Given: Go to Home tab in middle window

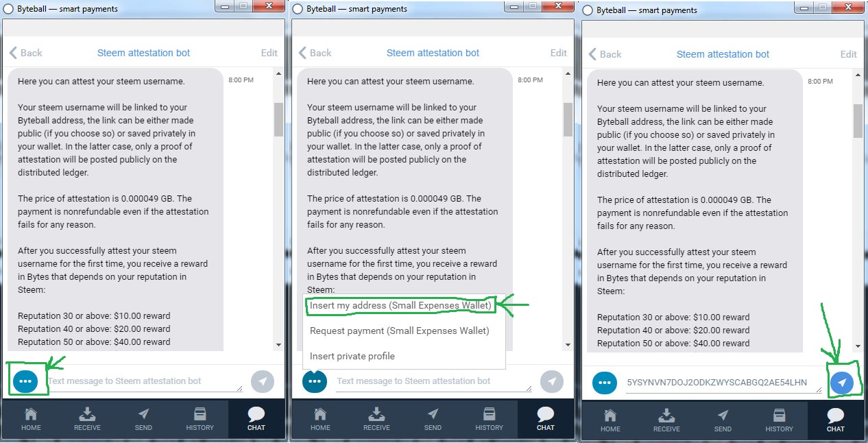Looking at the screenshot, I should 320,419.
